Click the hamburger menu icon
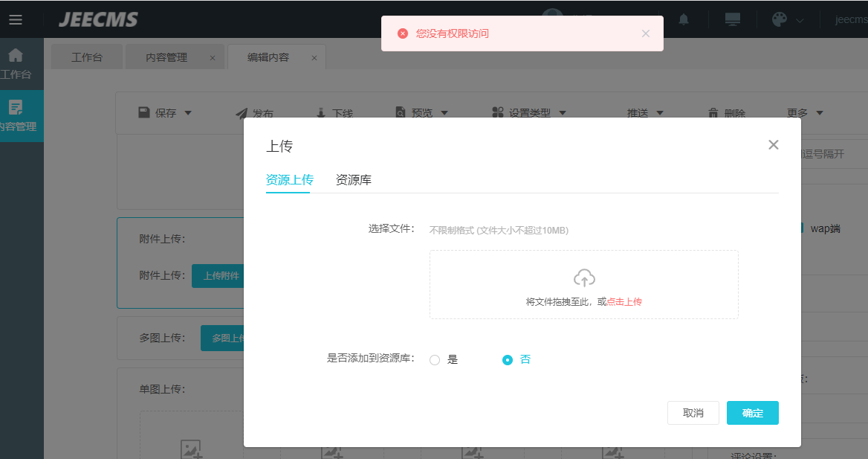 16,19
